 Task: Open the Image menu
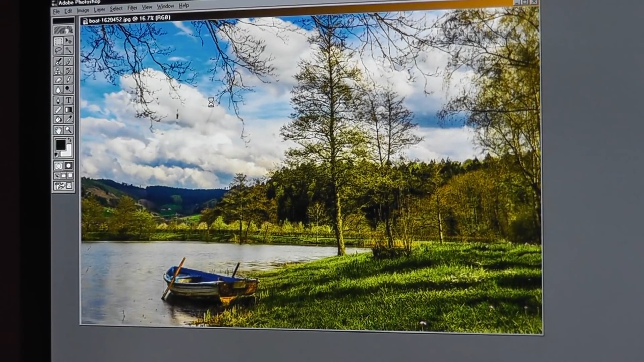click(x=83, y=10)
